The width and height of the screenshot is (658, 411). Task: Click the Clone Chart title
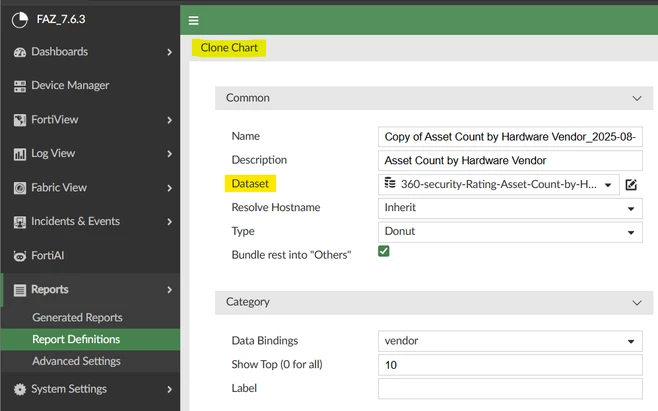pos(229,48)
